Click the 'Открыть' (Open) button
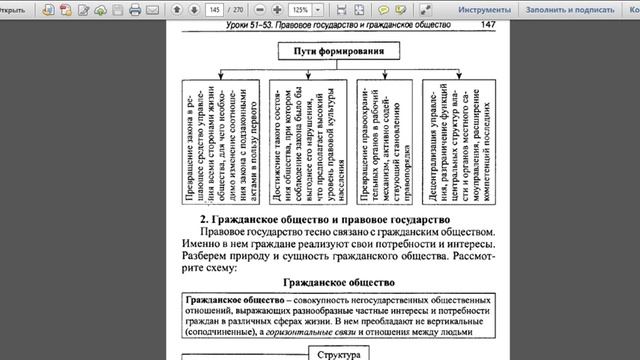Screen dimensions: 640x360 (12, 10)
